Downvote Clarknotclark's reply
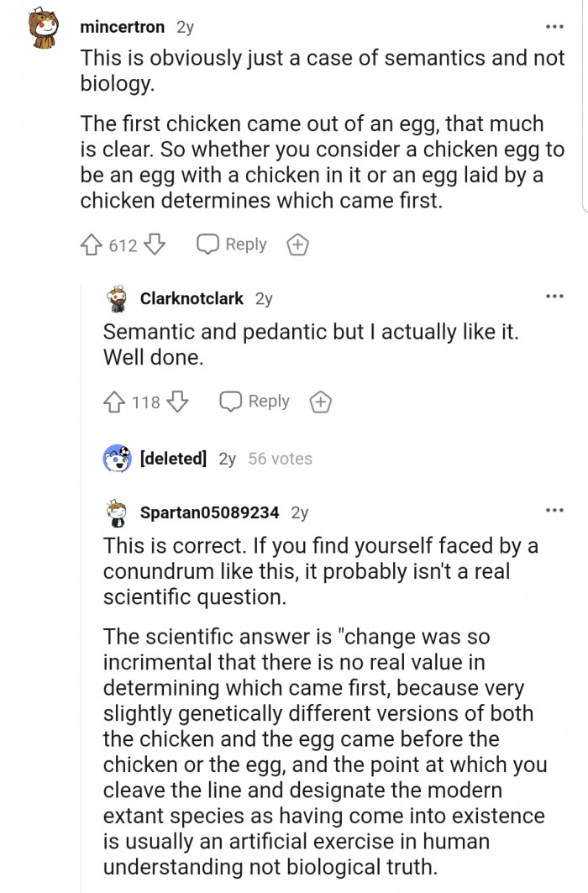 (176, 402)
